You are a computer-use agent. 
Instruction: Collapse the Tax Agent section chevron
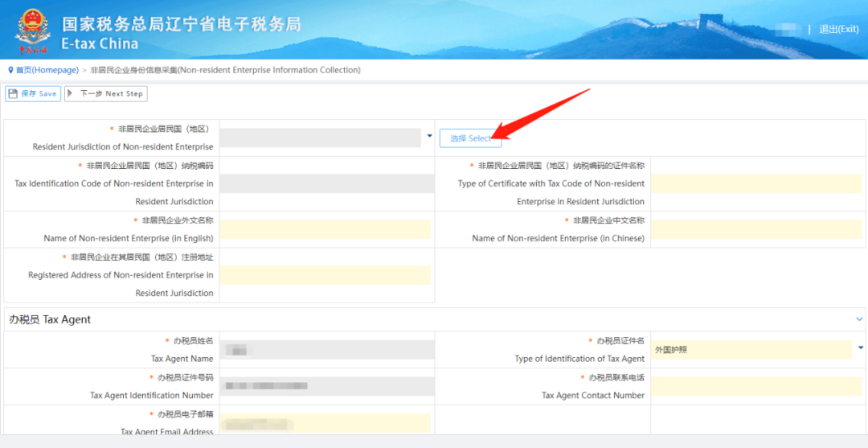pos(858,319)
